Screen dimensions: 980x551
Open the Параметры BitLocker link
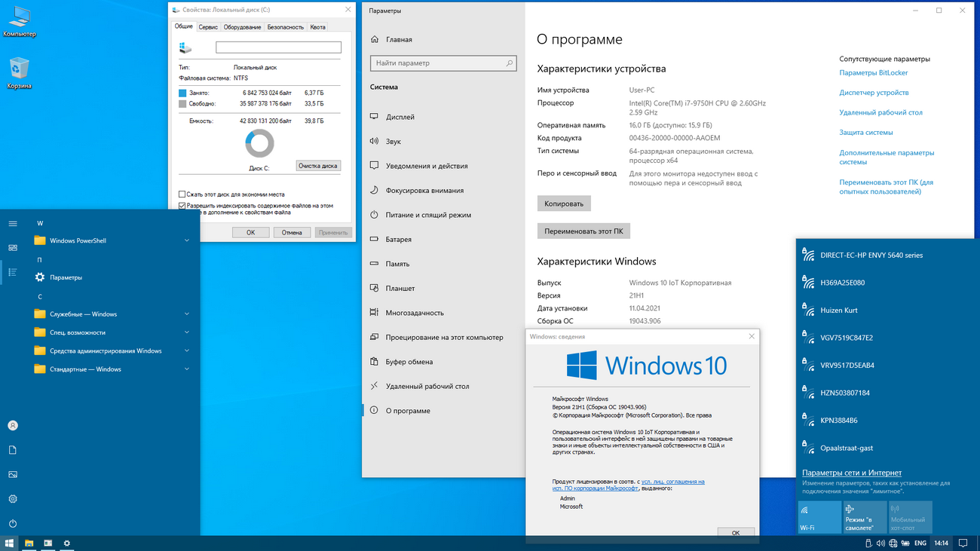[x=874, y=73]
